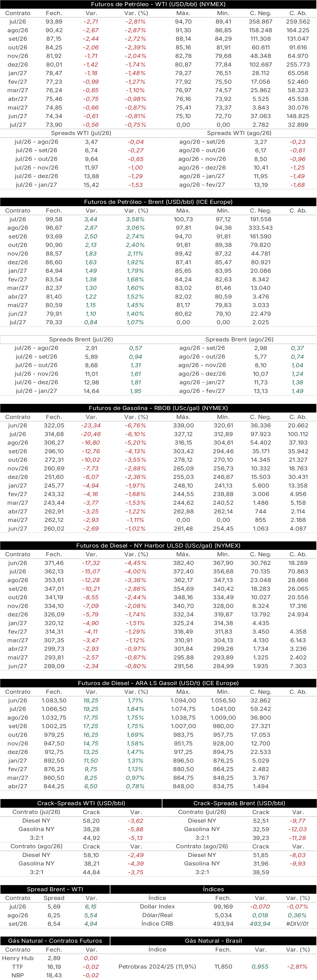This screenshot has width=317, height=980.
Task: Select the Crack-Spreads Brent header
Action: (x=239, y=803)
